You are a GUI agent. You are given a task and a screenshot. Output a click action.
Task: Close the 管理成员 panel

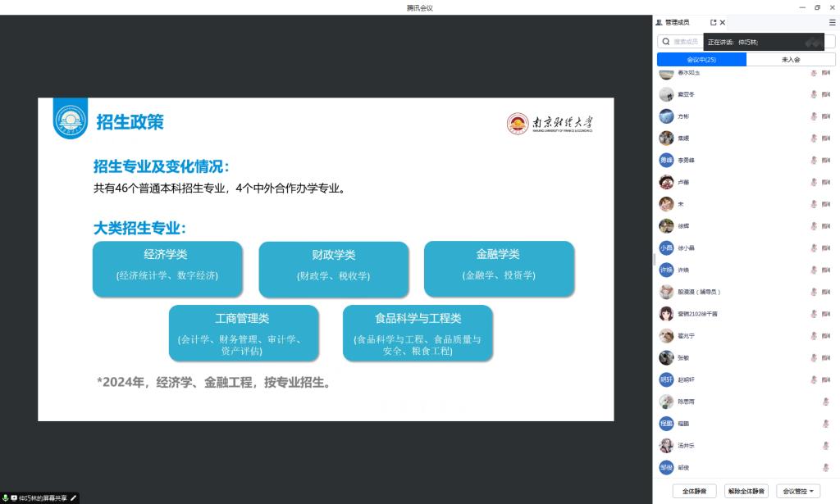(723, 22)
